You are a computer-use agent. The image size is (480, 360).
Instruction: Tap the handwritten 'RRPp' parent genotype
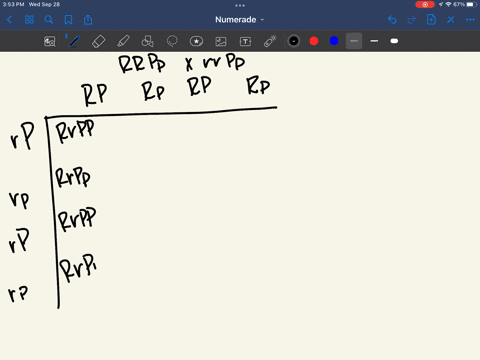coord(142,63)
